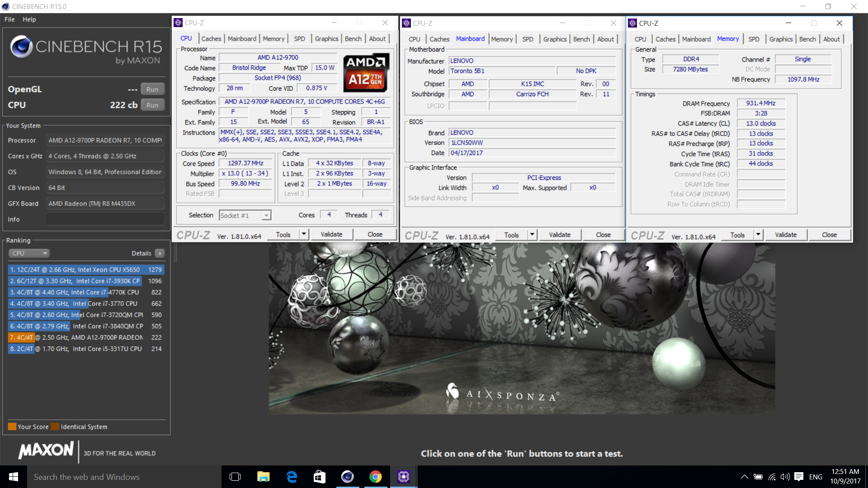Open Microsoft Edge from taskbar
Image resolution: width=868 pixels, height=488 pixels.
[292, 477]
